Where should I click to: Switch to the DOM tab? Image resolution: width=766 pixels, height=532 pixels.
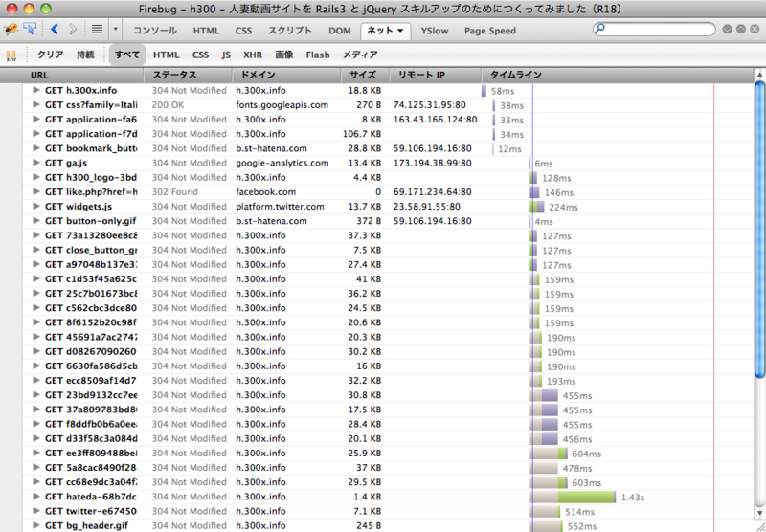click(340, 31)
